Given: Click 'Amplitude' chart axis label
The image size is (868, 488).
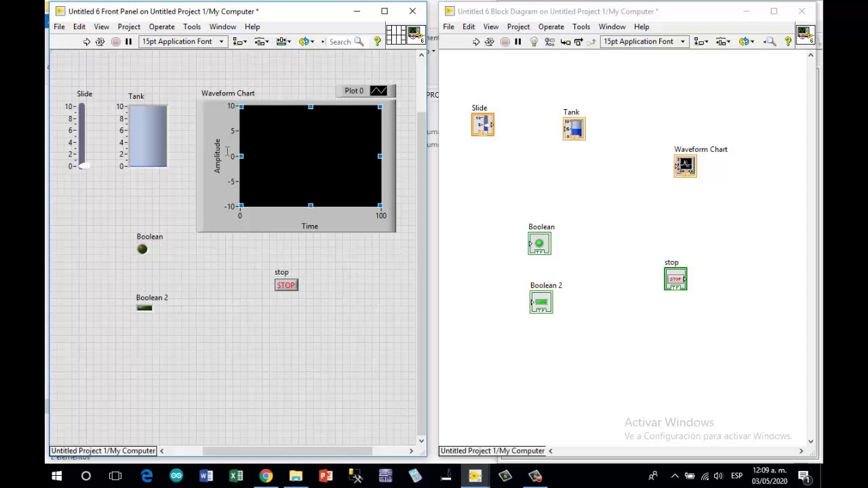Looking at the screenshot, I should [217, 156].
